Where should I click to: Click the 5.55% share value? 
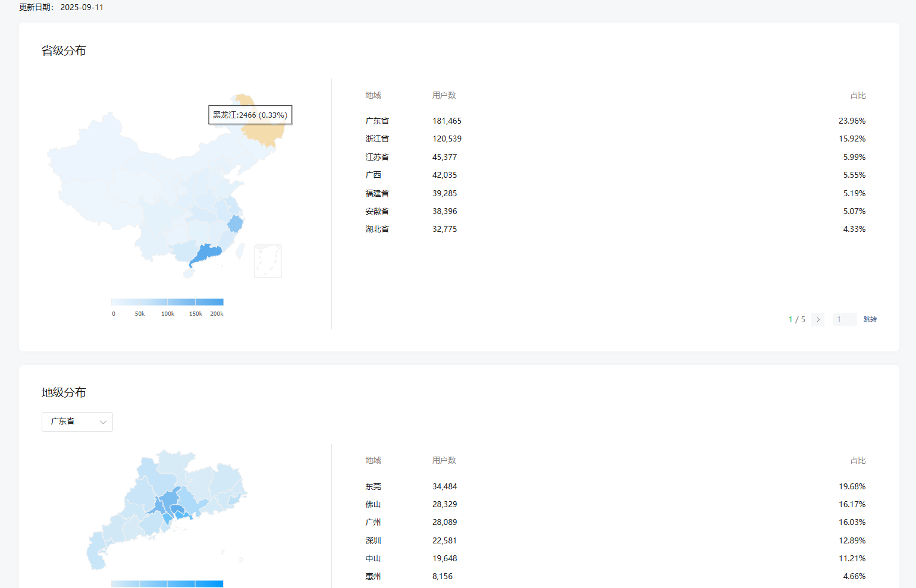(x=854, y=175)
